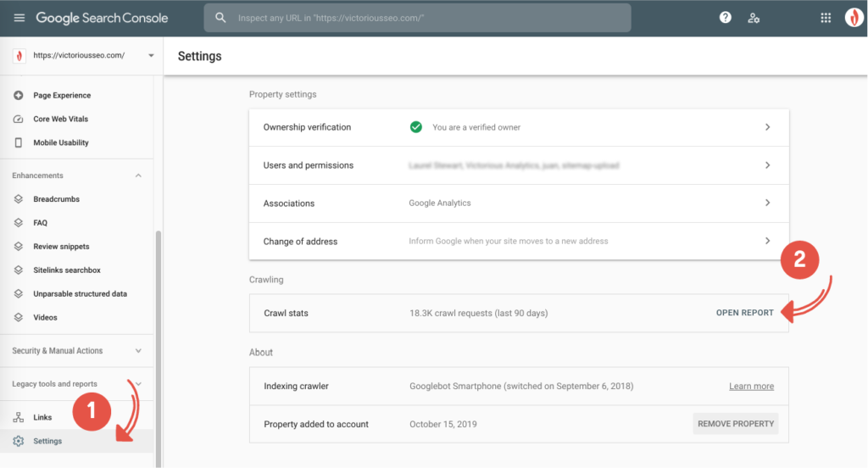The image size is (868, 468).
Task: Click the REMOVE PROPERTY button
Action: tap(735, 424)
